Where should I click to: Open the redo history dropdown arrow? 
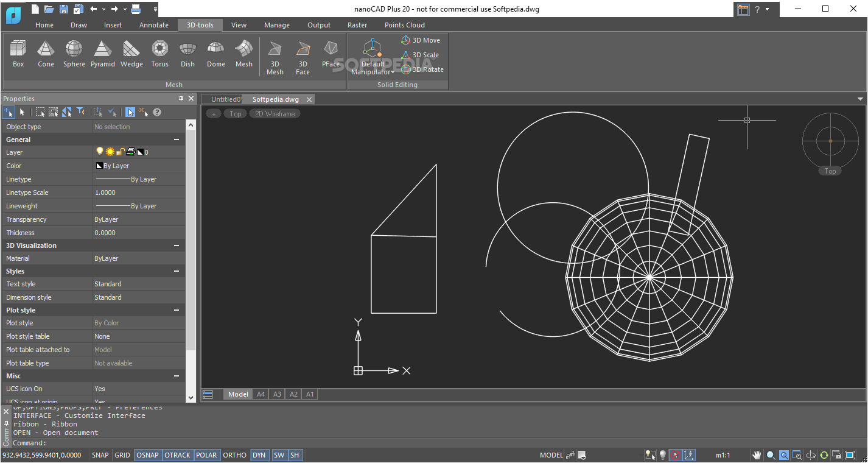pyautogui.click(x=125, y=9)
